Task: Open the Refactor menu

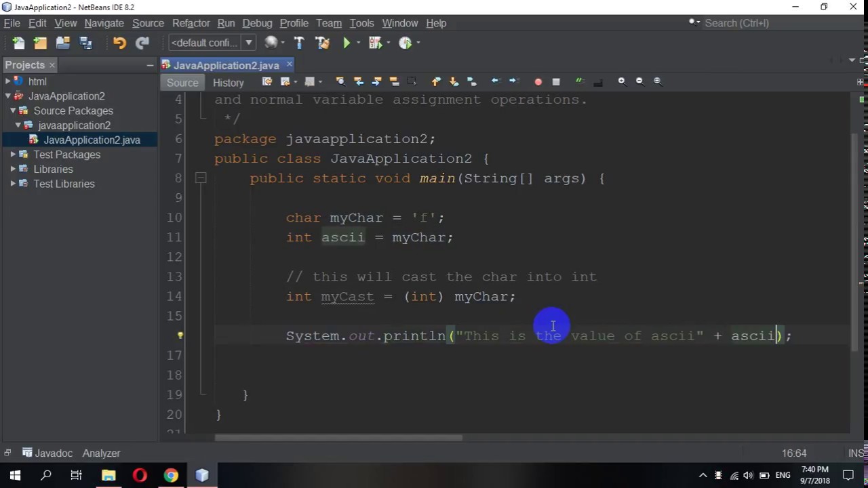Action: point(191,23)
